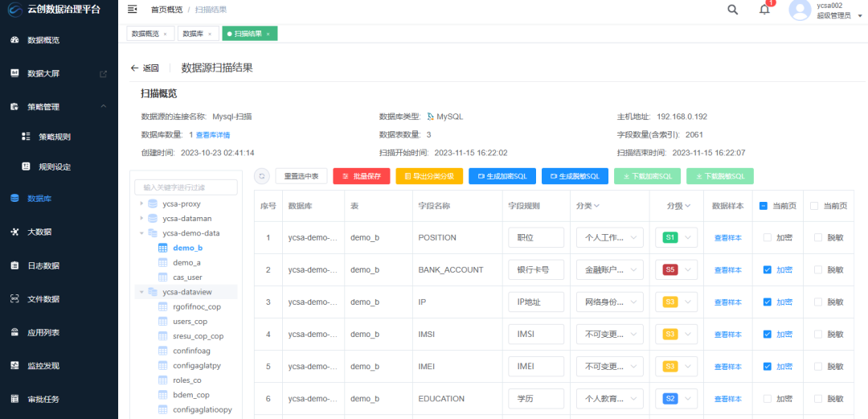868x419 pixels.
Task: Edit the 银行卡号 field rule input
Action: [536, 269]
